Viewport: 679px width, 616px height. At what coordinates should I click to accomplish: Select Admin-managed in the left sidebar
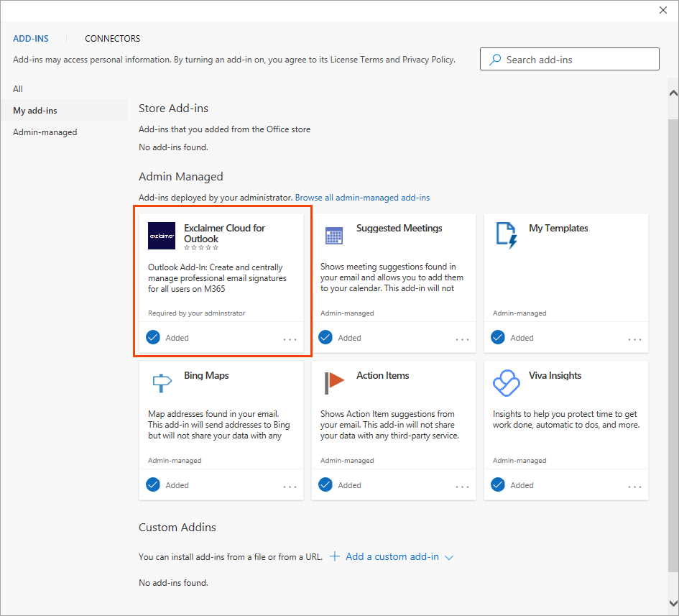tap(45, 132)
